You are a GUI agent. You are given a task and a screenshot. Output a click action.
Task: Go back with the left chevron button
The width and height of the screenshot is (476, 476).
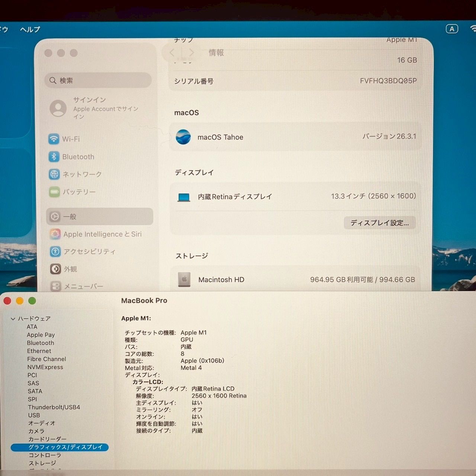172,52
